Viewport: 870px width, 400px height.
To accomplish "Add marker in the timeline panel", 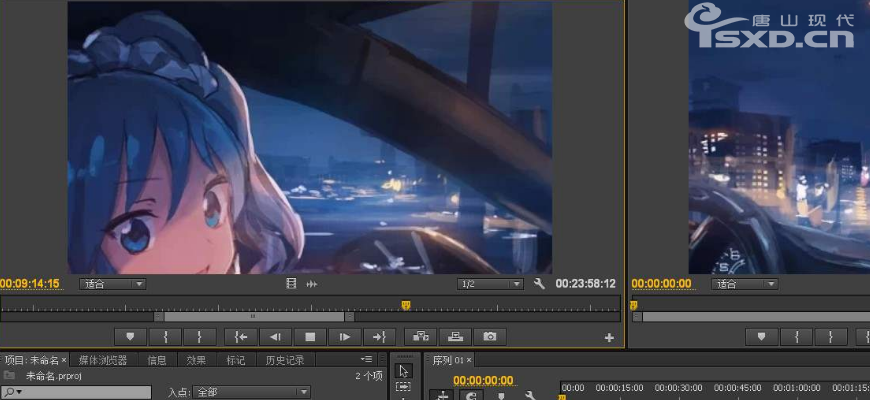I will coord(500,396).
